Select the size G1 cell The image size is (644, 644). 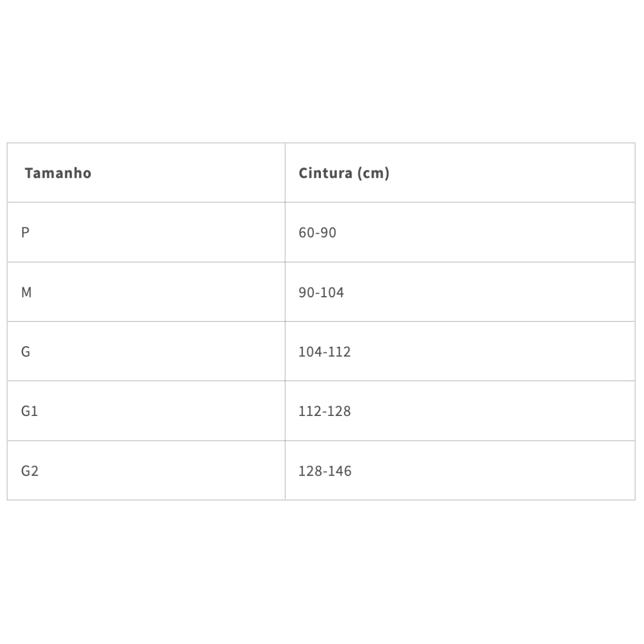coord(146,411)
